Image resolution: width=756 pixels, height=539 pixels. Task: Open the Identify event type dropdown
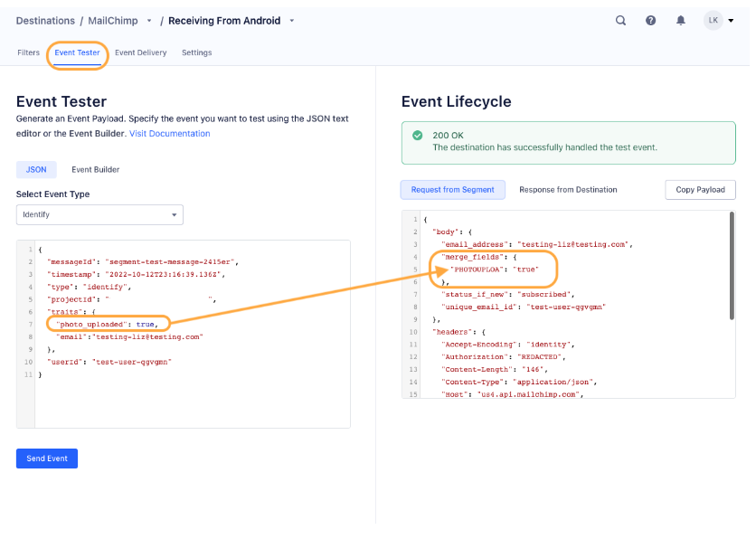coord(99,214)
